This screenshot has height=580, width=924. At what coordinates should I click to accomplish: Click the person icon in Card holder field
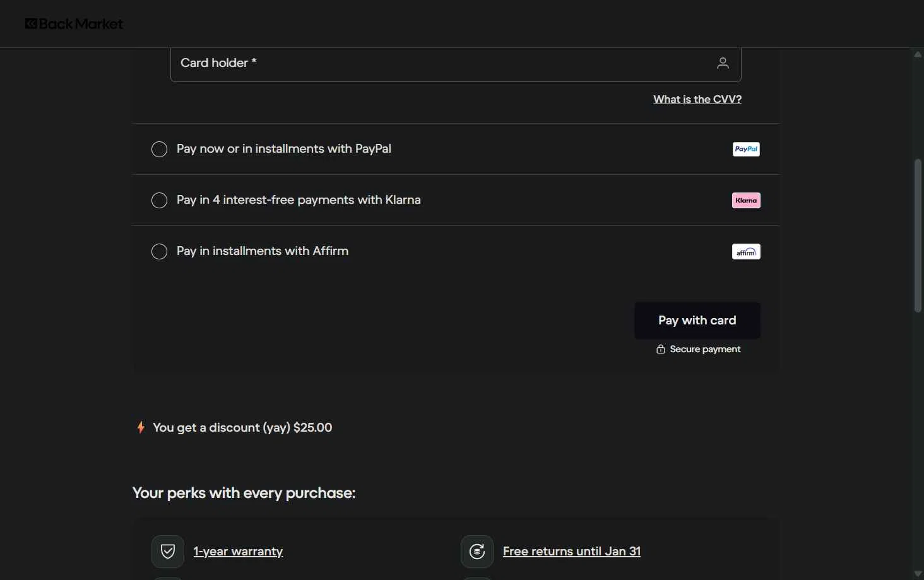tap(723, 63)
